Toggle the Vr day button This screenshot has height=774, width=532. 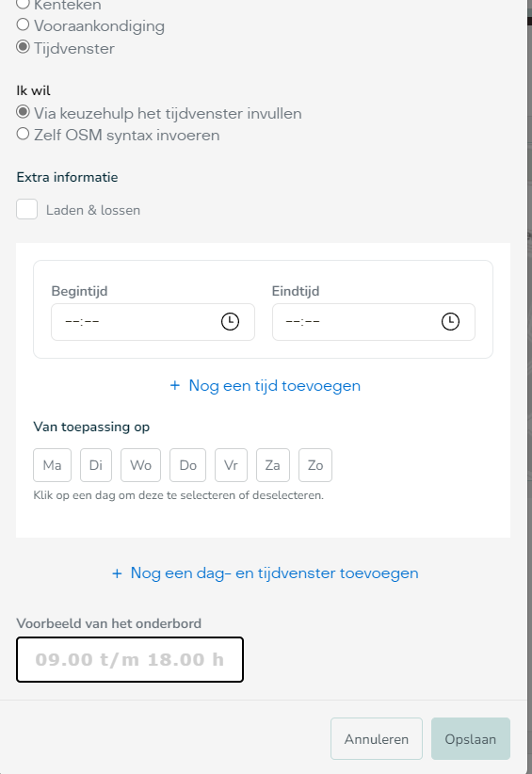pos(231,465)
